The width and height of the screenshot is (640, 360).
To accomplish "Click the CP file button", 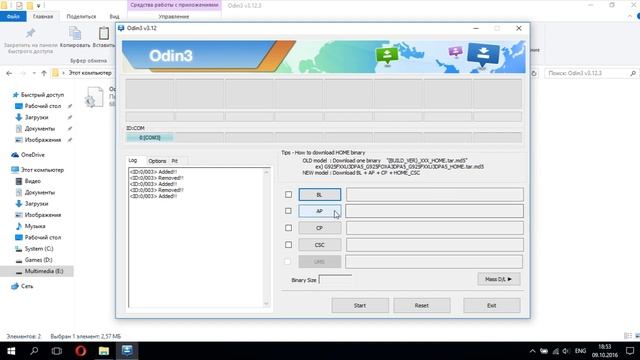I will pos(320,228).
